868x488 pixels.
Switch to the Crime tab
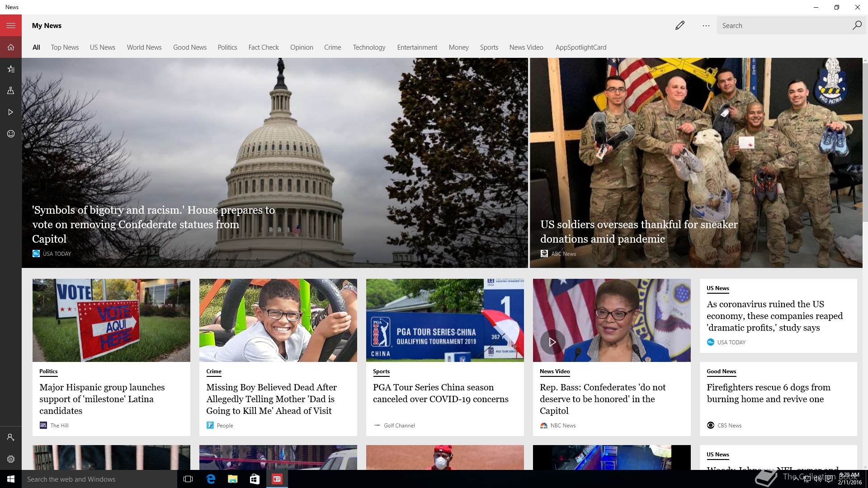point(333,47)
